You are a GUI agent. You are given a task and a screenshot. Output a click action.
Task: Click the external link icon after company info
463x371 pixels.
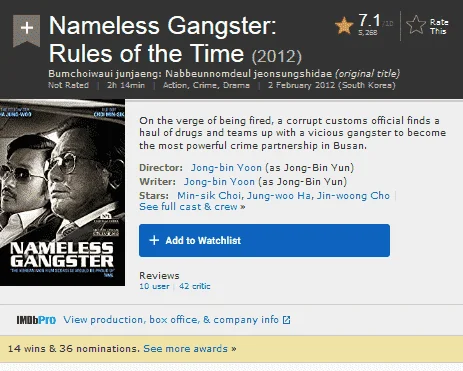(x=286, y=320)
